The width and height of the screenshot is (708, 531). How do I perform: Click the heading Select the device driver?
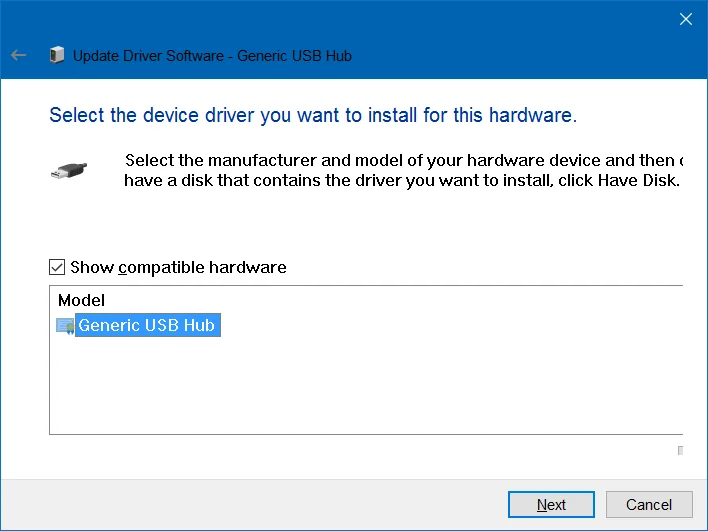(x=313, y=115)
